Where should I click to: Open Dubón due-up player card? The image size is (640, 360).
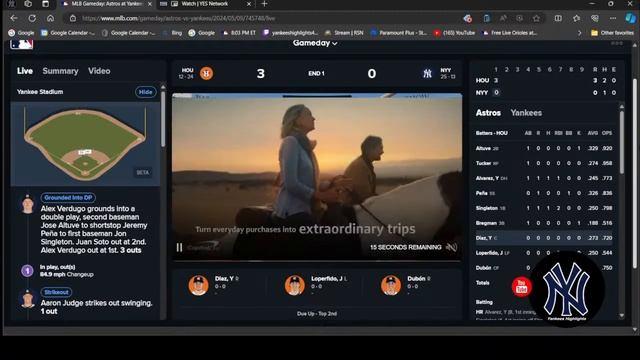coord(407,285)
